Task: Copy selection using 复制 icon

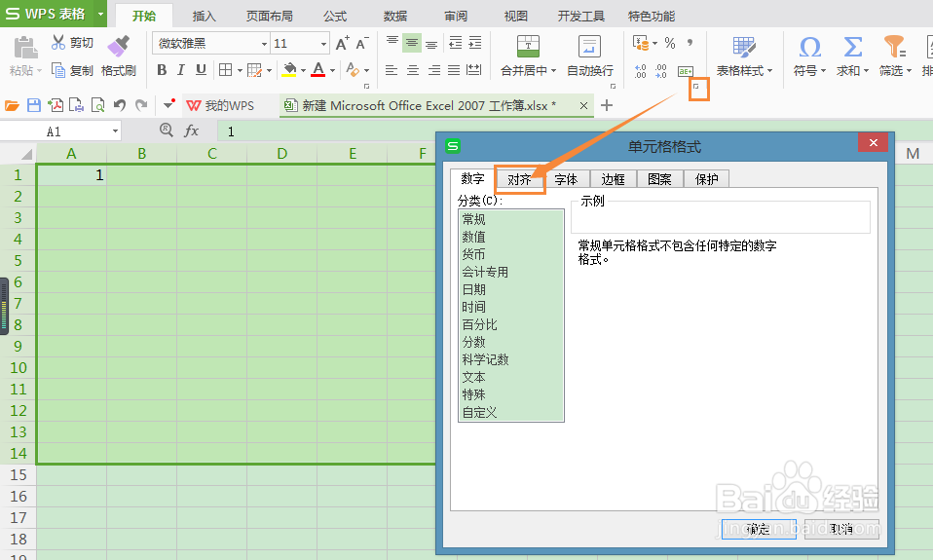Action: pos(58,70)
